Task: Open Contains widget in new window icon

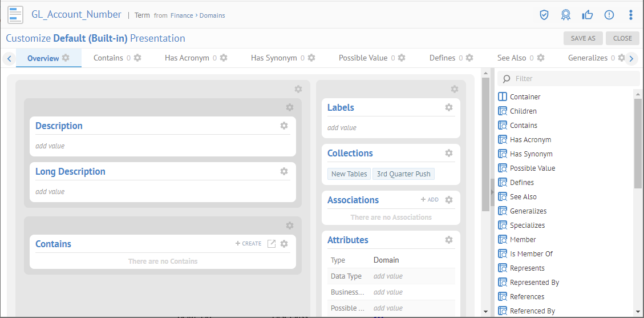Action: point(272,244)
